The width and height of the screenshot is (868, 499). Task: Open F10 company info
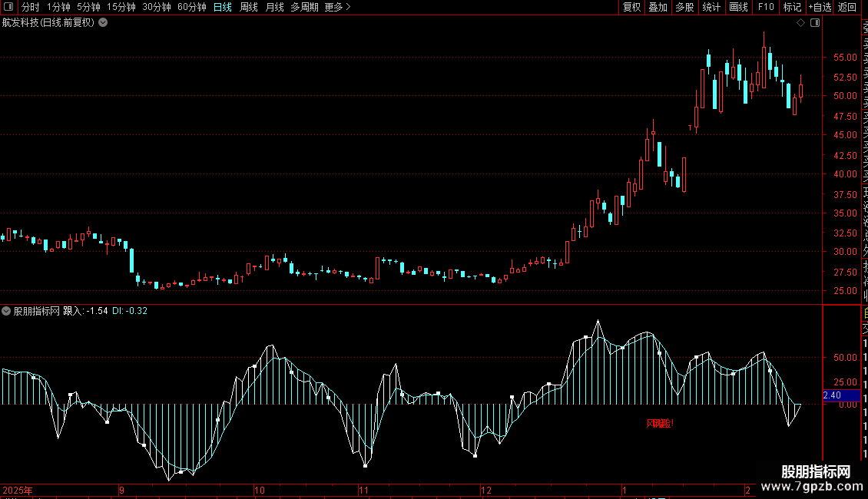pos(766,7)
